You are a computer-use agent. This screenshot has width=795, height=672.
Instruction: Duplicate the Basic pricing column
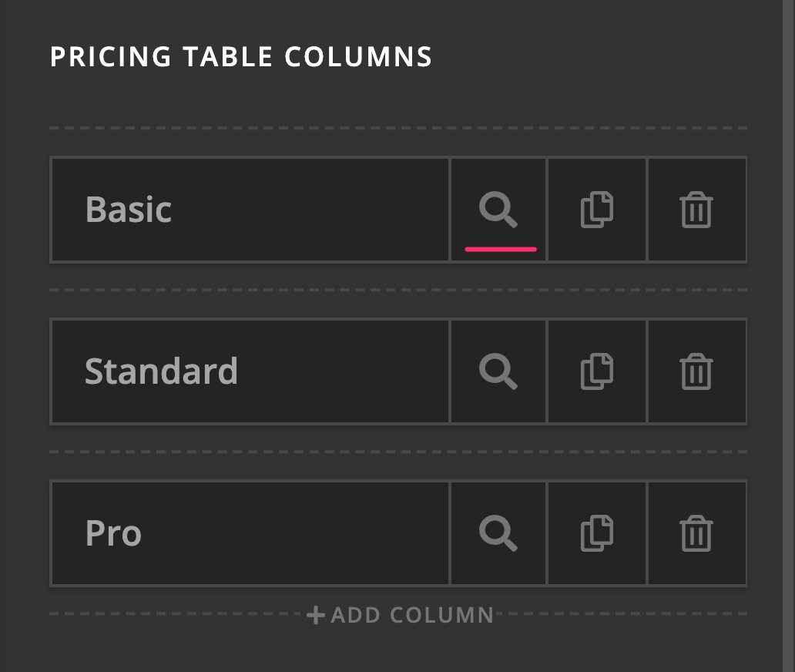[x=597, y=210]
